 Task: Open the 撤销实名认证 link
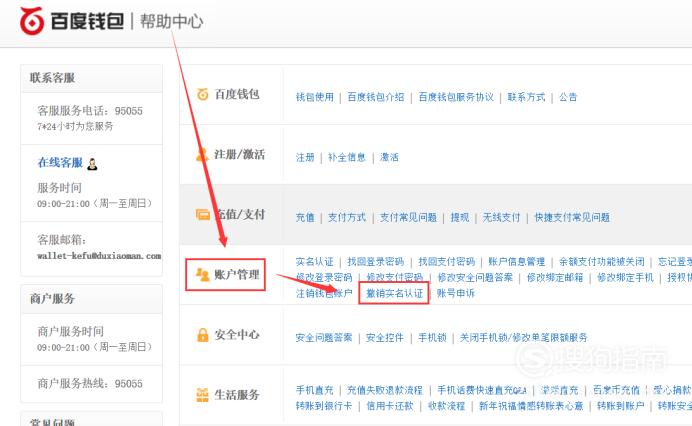pyautogui.click(x=395, y=293)
